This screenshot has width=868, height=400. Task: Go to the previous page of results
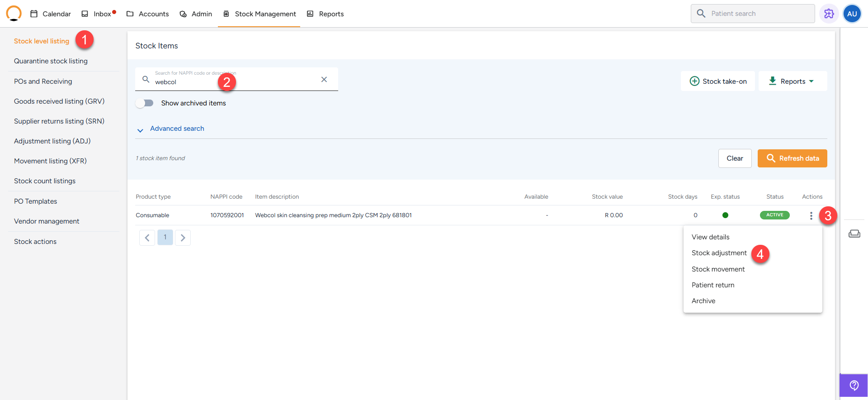coord(147,238)
